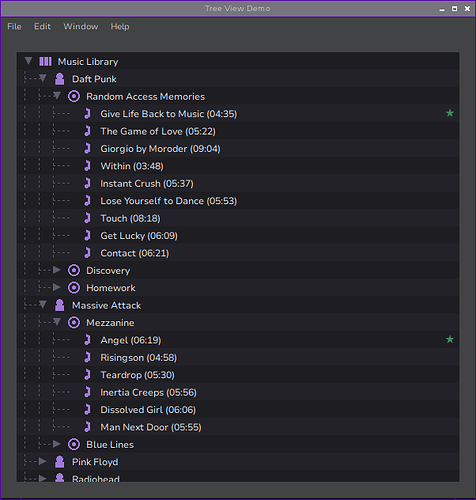The height and width of the screenshot is (500, 476).
Task: Open the Help menu
Action: click(120, 26)
